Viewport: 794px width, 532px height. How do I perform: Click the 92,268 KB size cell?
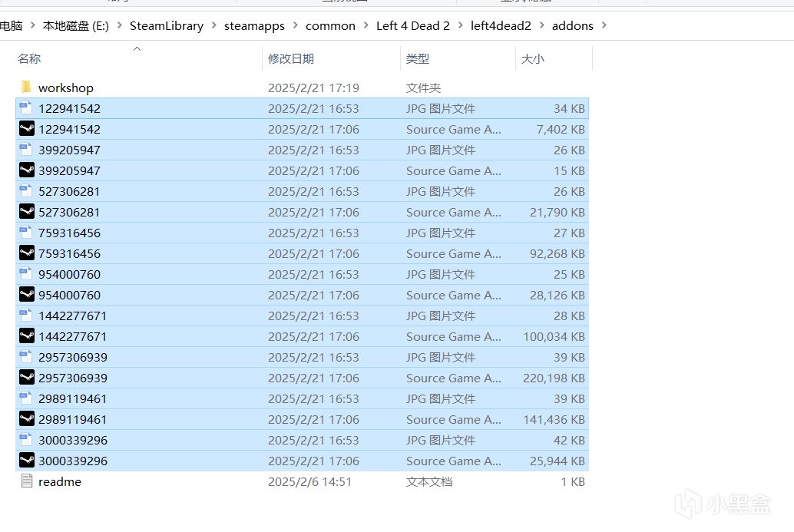point(557,254)
